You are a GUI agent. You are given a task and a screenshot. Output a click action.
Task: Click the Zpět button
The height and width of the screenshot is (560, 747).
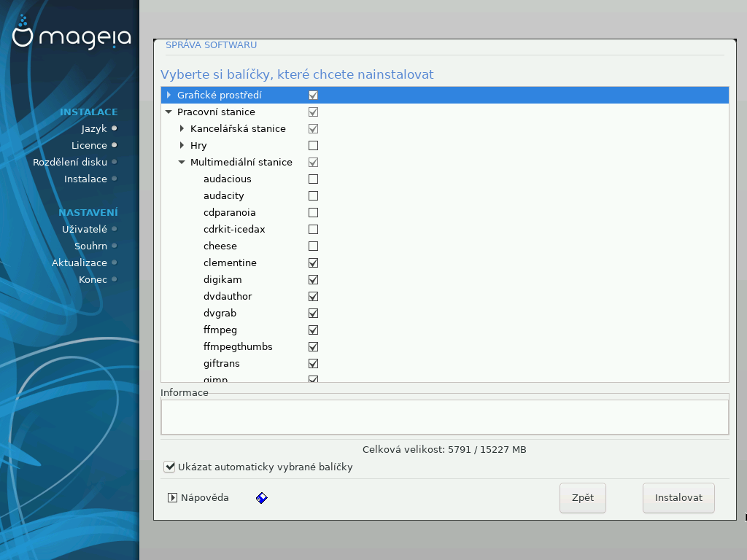(583, 498)
